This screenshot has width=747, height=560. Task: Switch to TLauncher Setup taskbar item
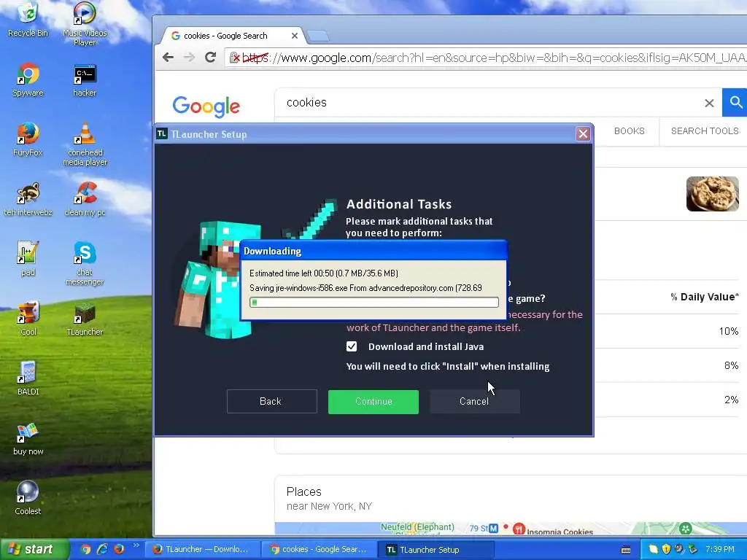tap(436, 550)
